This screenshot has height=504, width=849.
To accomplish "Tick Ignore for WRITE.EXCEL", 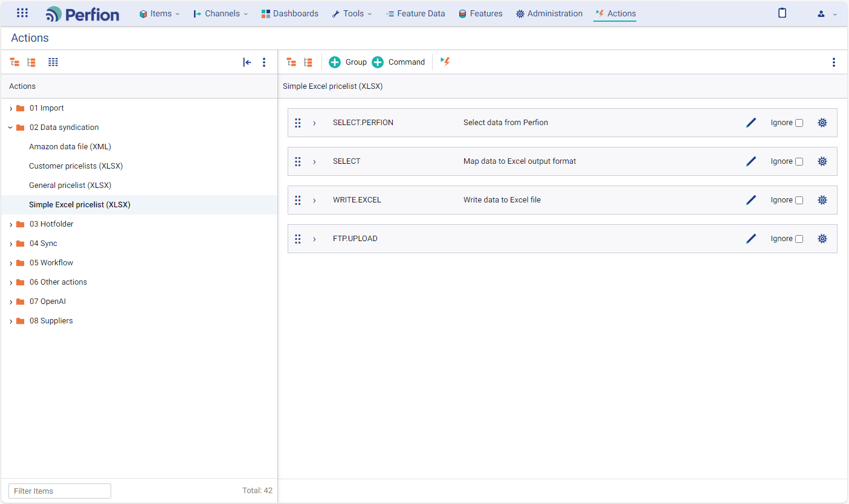I will coord(799,201).
